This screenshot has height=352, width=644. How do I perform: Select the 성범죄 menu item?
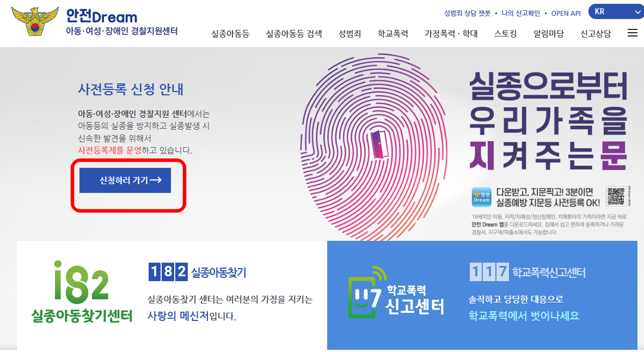pos(349,34)
